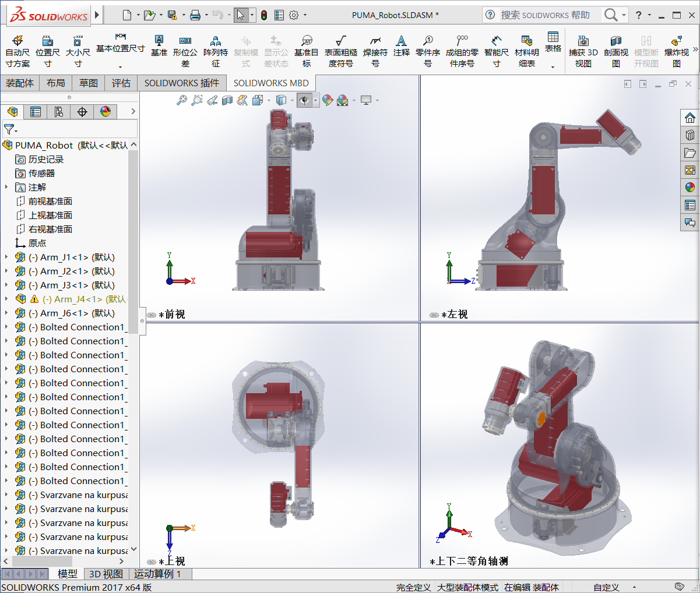The width and height of the screenshot is (700, 593).
Task: Click the Edit Appearance icon in view toolbar
Action: [x=328, y=100]
